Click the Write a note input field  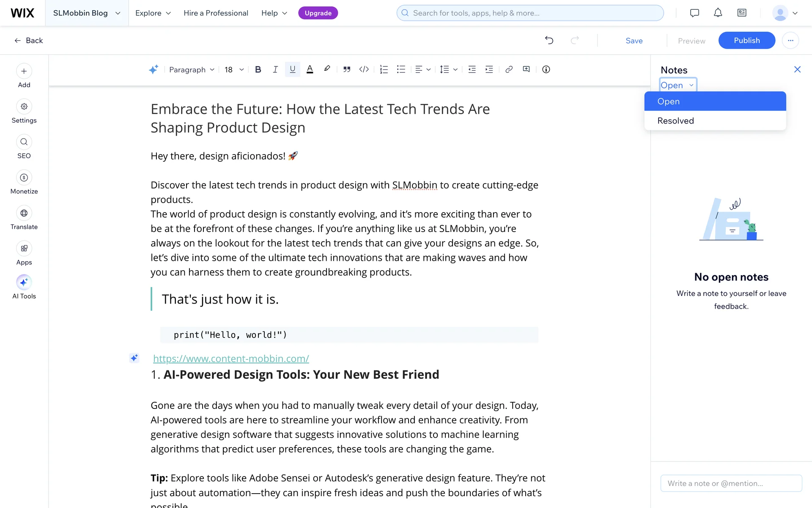731,483
